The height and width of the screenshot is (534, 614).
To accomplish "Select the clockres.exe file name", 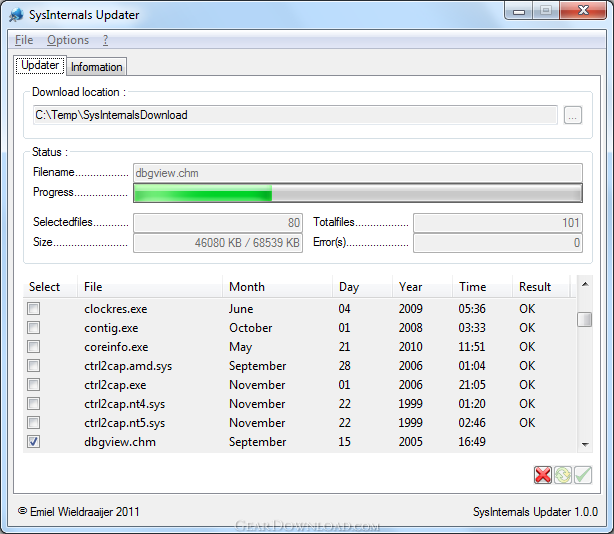I will [116, 309].
